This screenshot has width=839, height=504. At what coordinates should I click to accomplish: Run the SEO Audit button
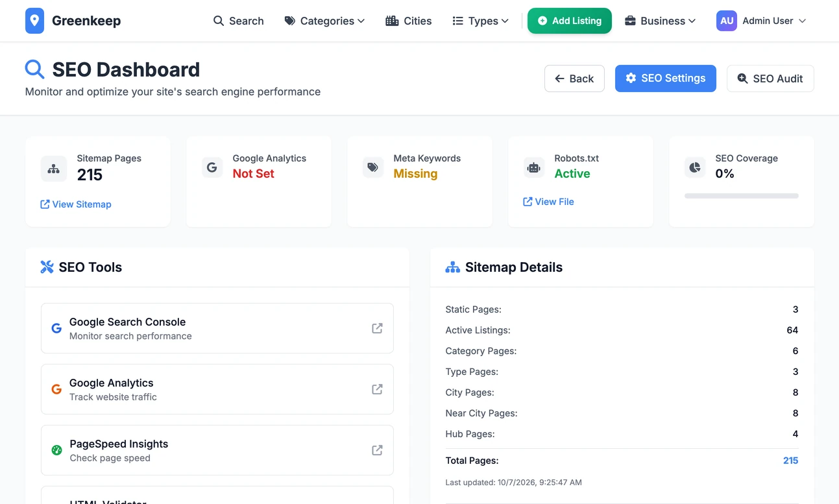click(770, 78)
